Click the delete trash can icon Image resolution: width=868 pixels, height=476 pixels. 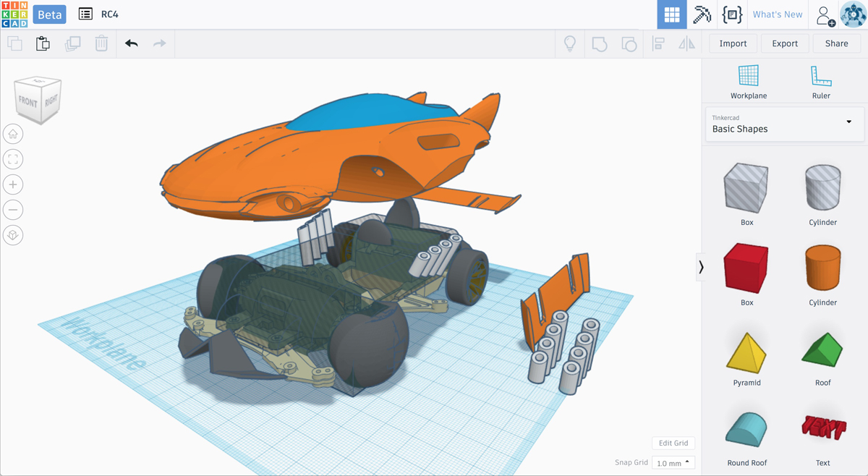coord(101,43)
